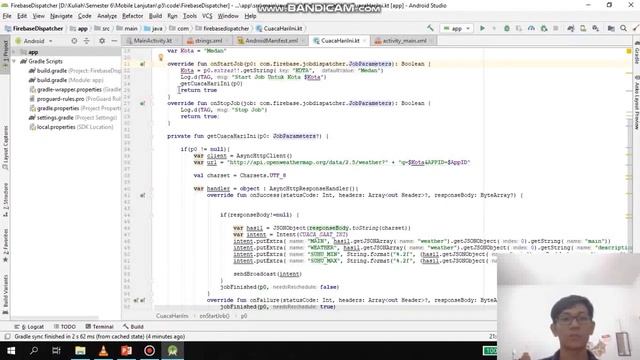This screenshot has height=360, width=640.
Task: Open the SDK Manager icon
Action: 596,28
